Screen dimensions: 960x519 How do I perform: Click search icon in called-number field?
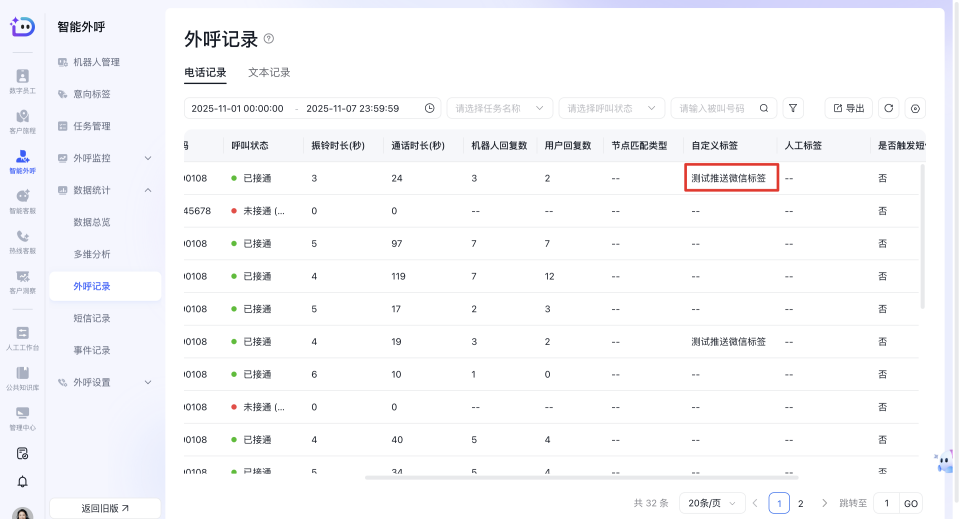(764, 108)
